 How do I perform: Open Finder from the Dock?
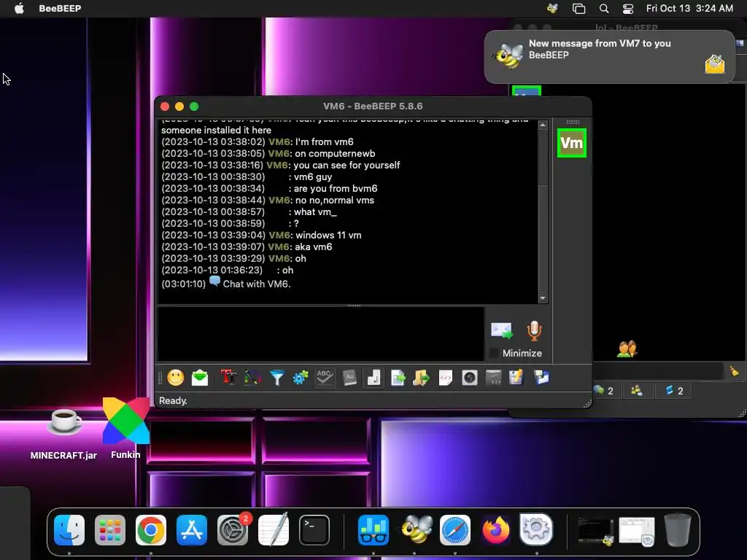point(69,530)
